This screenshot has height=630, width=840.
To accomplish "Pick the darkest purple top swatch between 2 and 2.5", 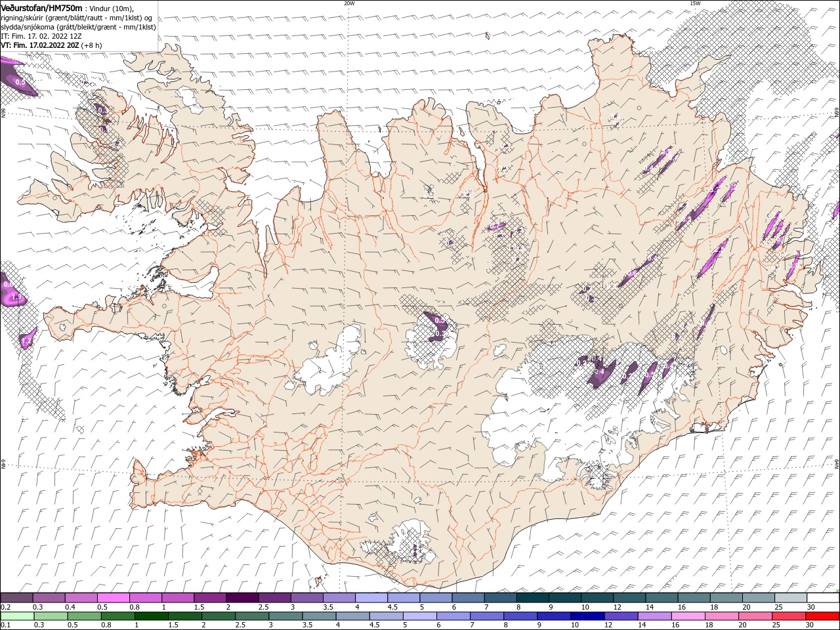I will 242,598.
